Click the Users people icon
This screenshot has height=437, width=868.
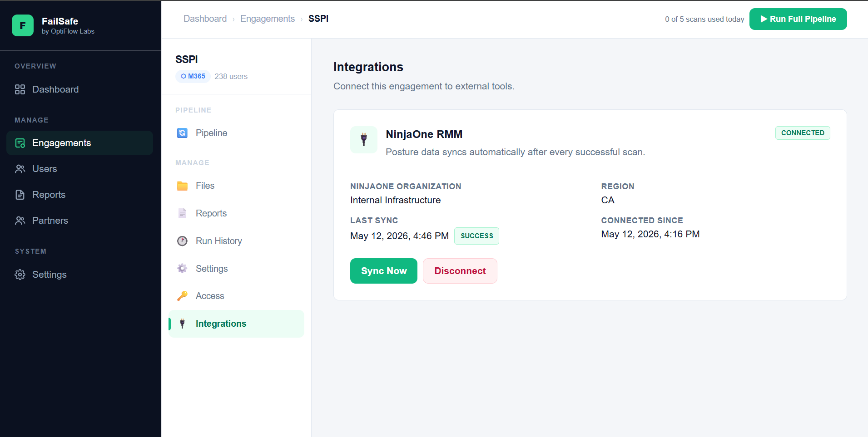[x=20, y=169]
